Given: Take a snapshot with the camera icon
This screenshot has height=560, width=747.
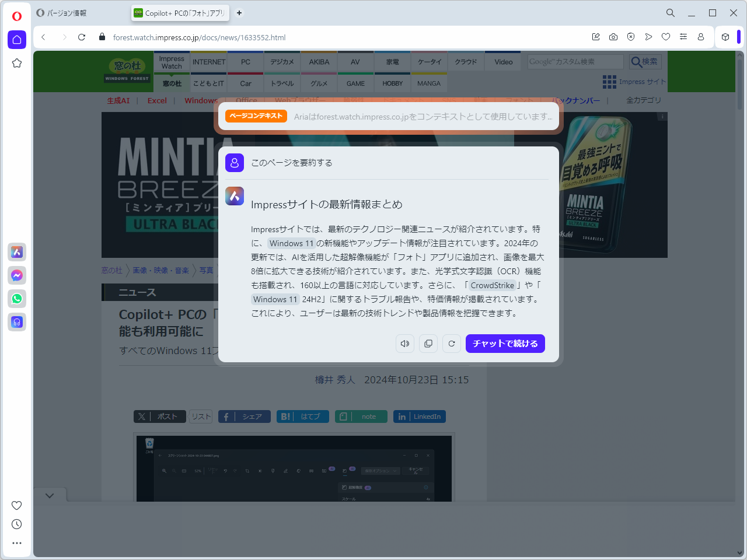Looking at the screenshot, I should point(613,36).
